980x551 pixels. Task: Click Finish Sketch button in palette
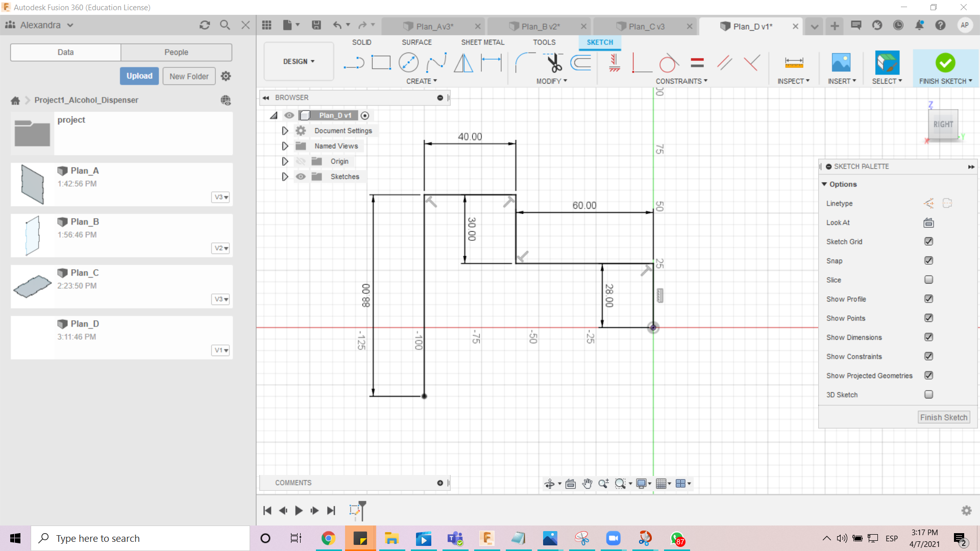(944, 417)
